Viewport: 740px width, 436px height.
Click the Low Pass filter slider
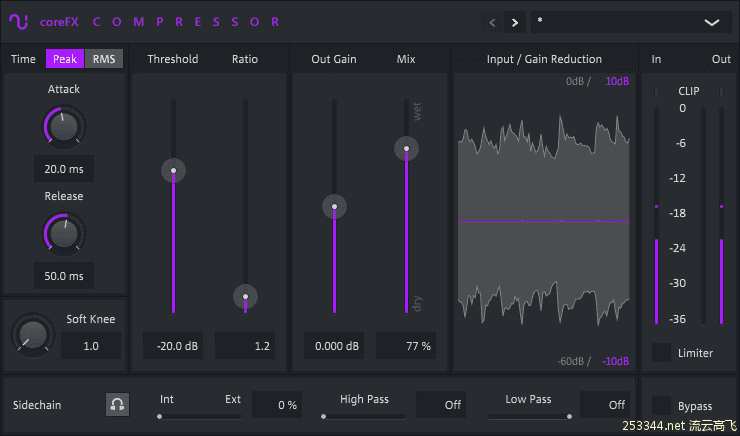(530, 417)
